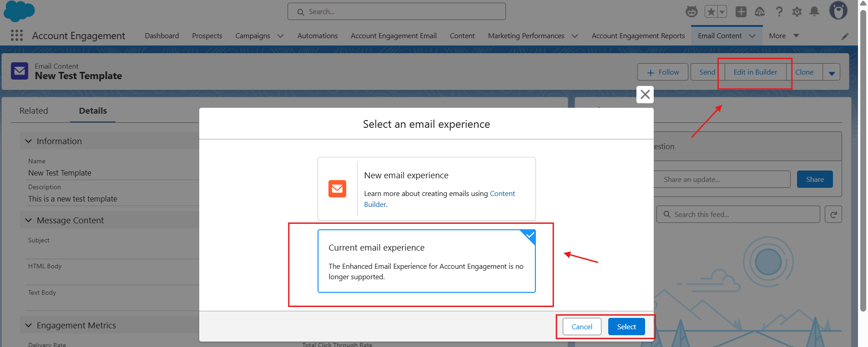Open the record actions dropdown arrow beside Clone
This screenshot has height=347, width=868.
click(832, 72)
